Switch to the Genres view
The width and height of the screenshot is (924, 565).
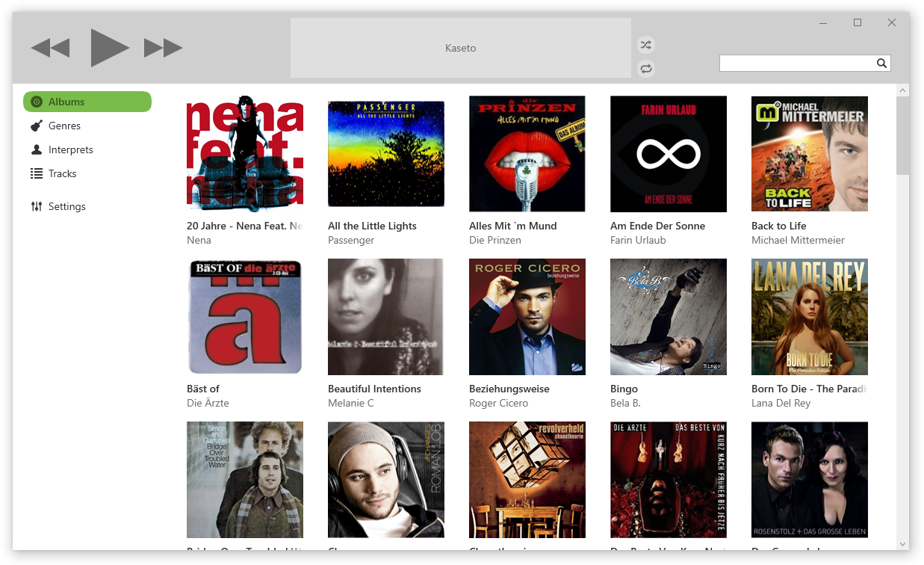64,126
